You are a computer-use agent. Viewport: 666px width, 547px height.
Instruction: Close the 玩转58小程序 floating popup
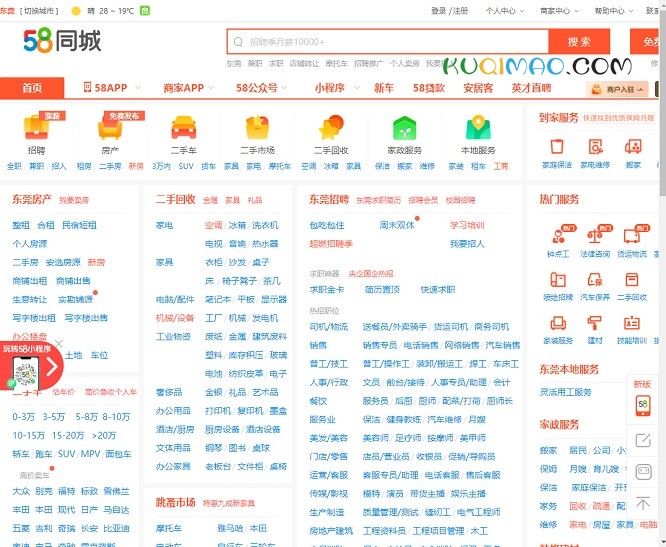coord(59,344)
